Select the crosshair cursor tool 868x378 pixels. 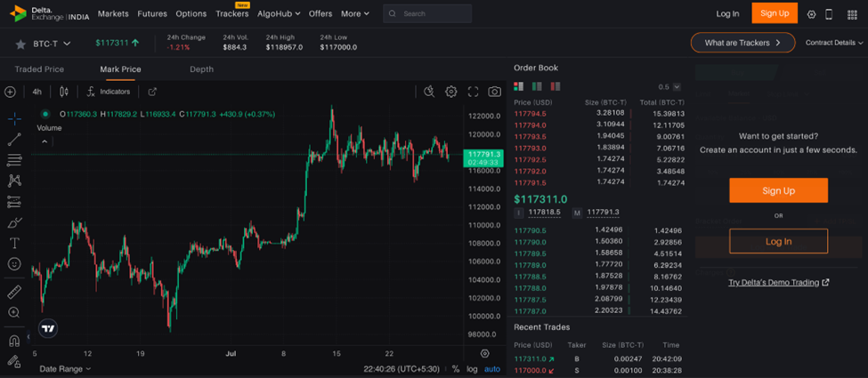click(14, 118)
